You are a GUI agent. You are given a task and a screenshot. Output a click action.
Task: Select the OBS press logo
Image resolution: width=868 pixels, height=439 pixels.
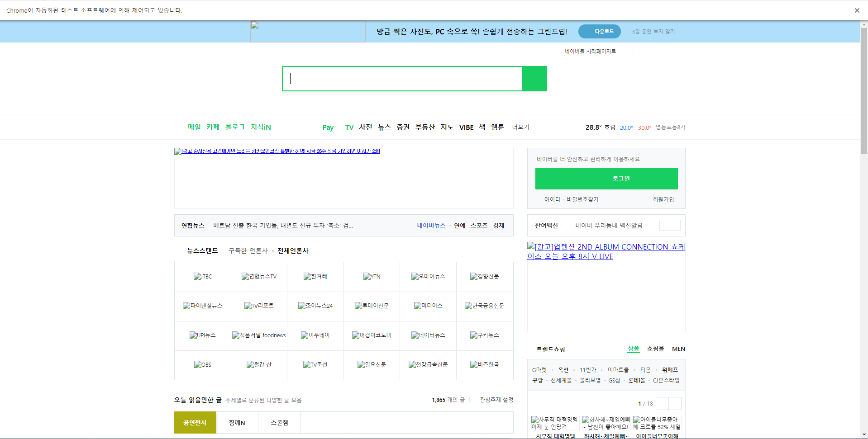pos(203,365)
